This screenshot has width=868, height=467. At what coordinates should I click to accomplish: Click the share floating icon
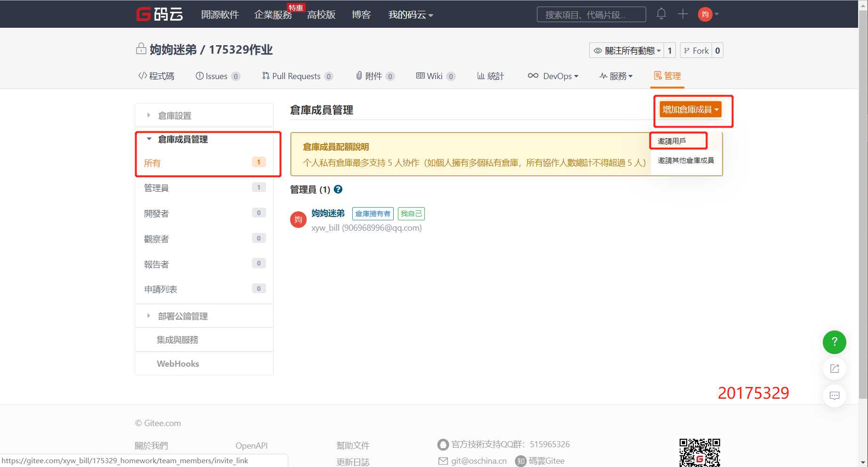(x=834, y=369)
